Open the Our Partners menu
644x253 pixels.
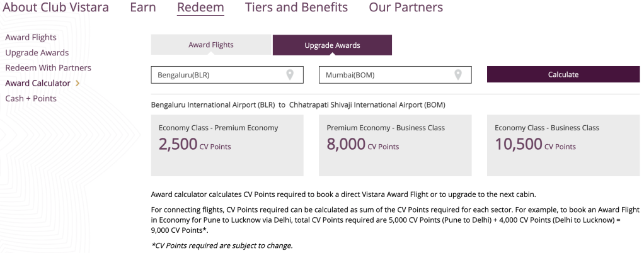406,8
